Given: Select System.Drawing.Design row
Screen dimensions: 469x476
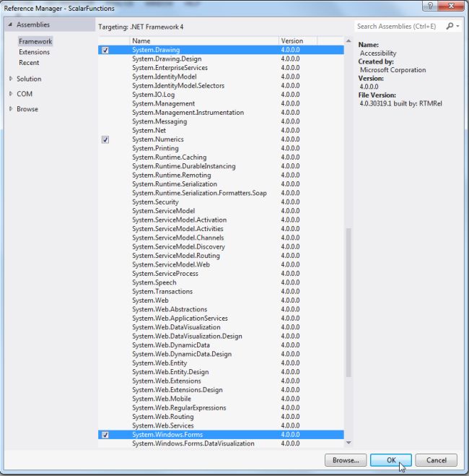Looking at the screenshot, I should pos(221,59).
